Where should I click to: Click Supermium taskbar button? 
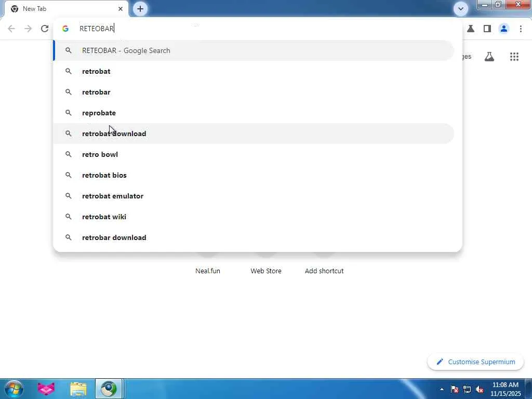click(109, 389)
